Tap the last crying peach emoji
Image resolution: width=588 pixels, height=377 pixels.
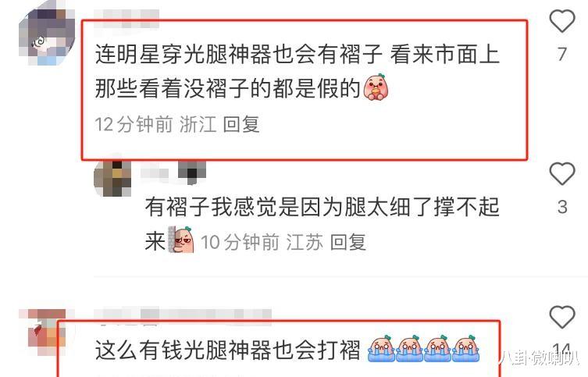[465, 349]
